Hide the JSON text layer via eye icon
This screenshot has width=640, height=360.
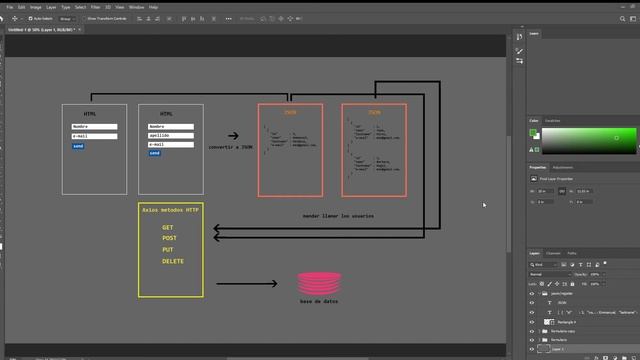(x=531, y=303)
